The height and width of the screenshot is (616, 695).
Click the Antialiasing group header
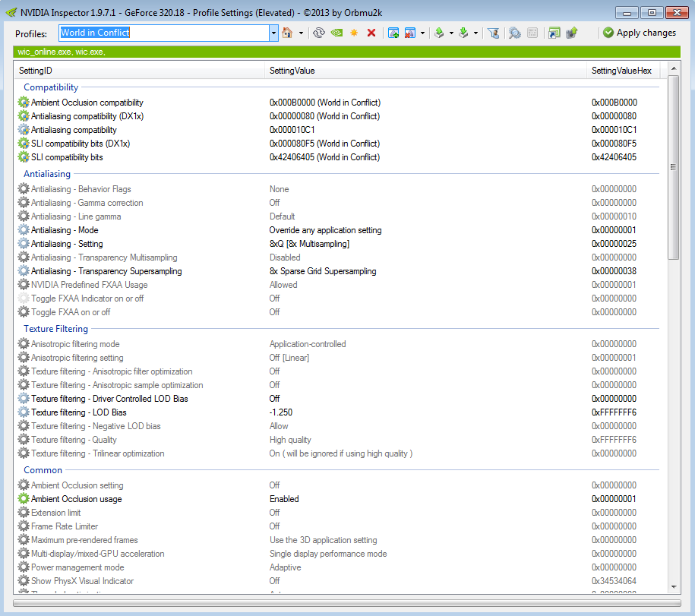(47, 174)
